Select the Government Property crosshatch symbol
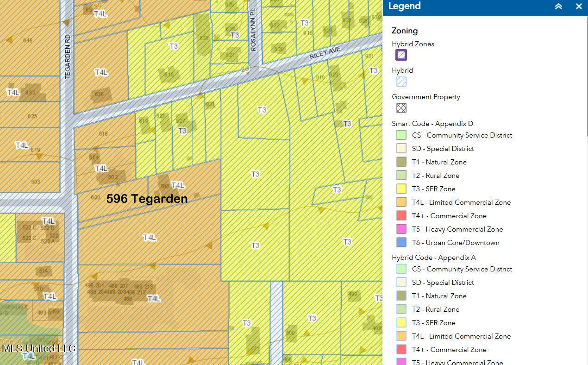The height and width of the screenshot is (365, 588). pyautogui.click(x=401, y=107)
